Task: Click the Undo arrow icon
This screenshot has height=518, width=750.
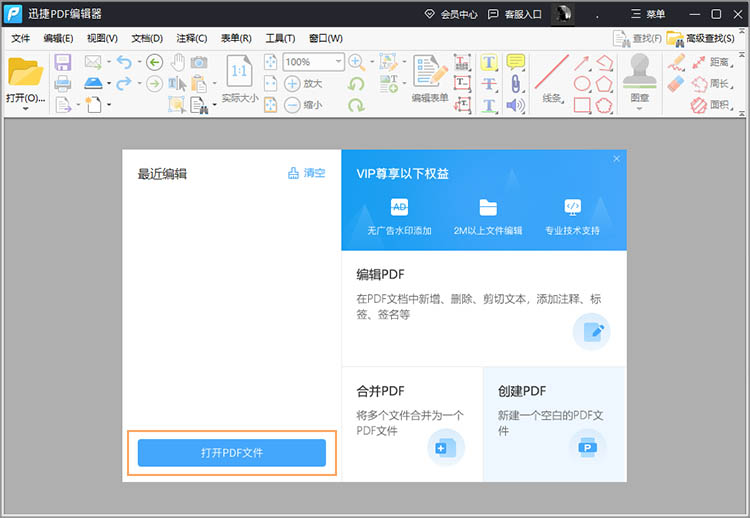Action: [x=123, y=62]
